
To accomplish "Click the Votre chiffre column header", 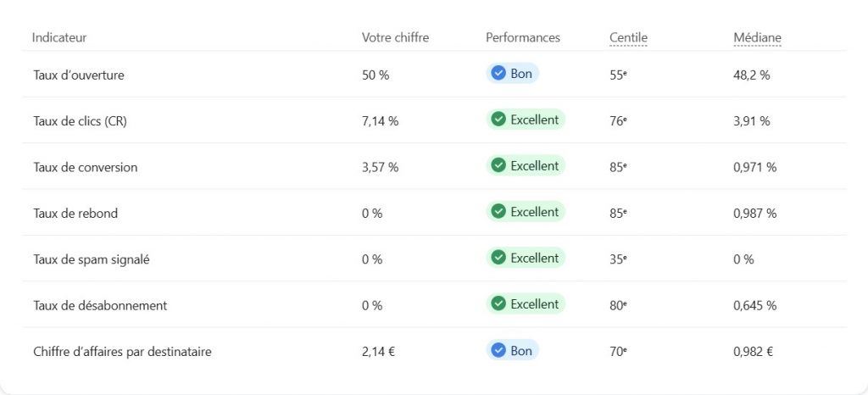I will pos(395,37).
